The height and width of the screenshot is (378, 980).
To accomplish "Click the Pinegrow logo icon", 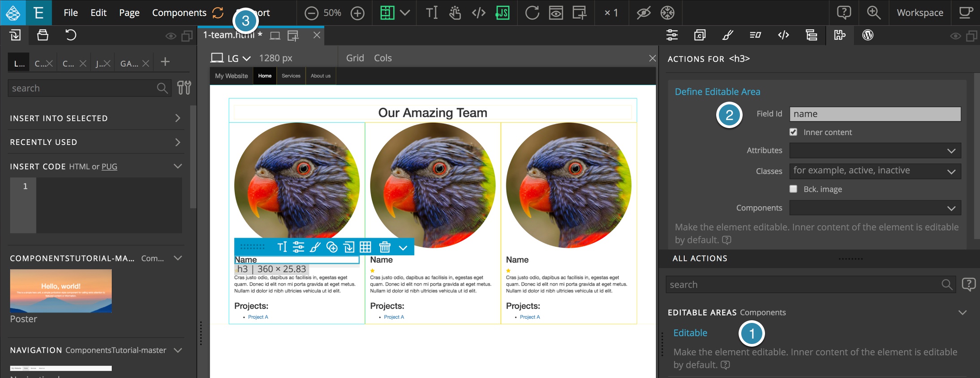I will tap(13, 13).
